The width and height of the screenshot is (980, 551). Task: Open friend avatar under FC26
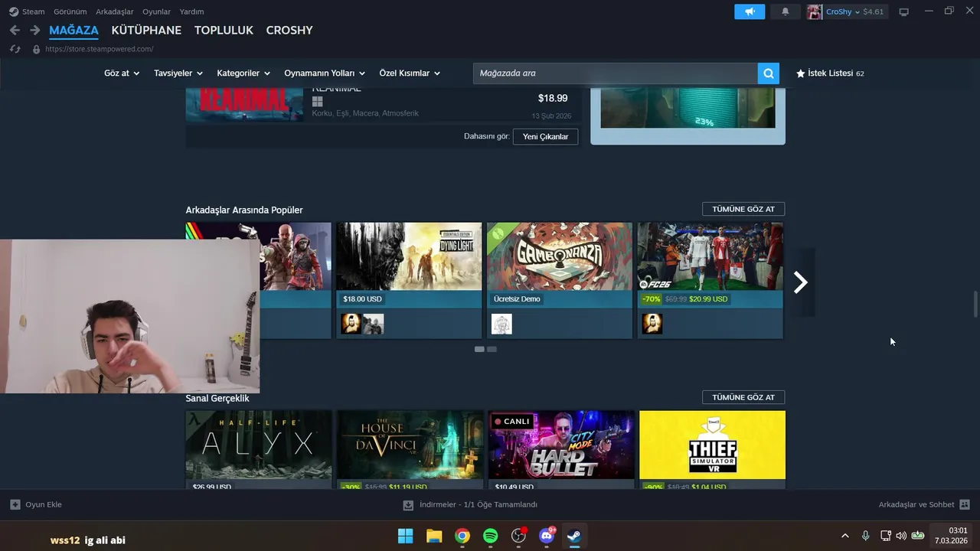(x=652, y=324)
